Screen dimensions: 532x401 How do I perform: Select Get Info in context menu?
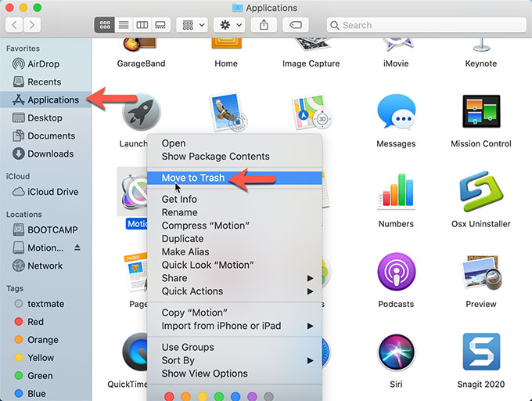tap(179, 199)
